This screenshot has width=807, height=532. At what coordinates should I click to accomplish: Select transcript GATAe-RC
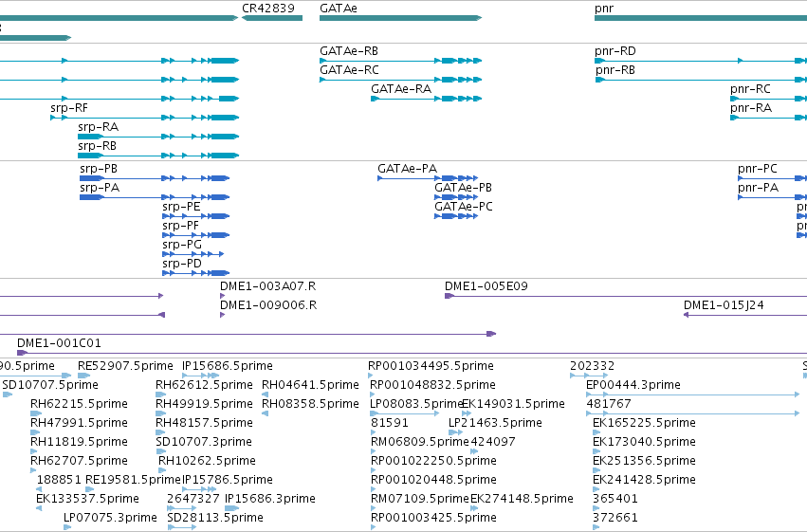click(400, 80)
